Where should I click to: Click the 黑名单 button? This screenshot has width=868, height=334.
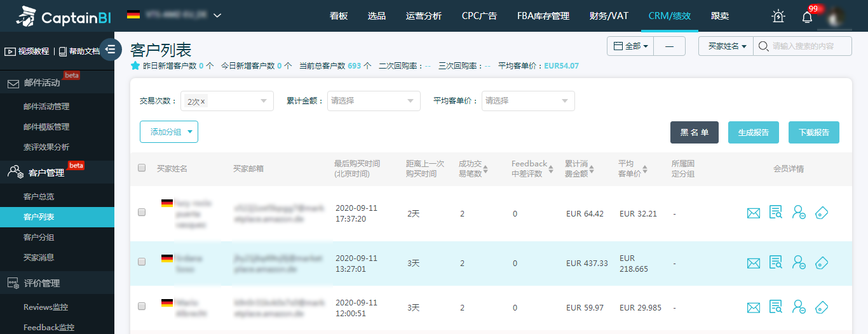pyautogui.click(x=695, y=132)
